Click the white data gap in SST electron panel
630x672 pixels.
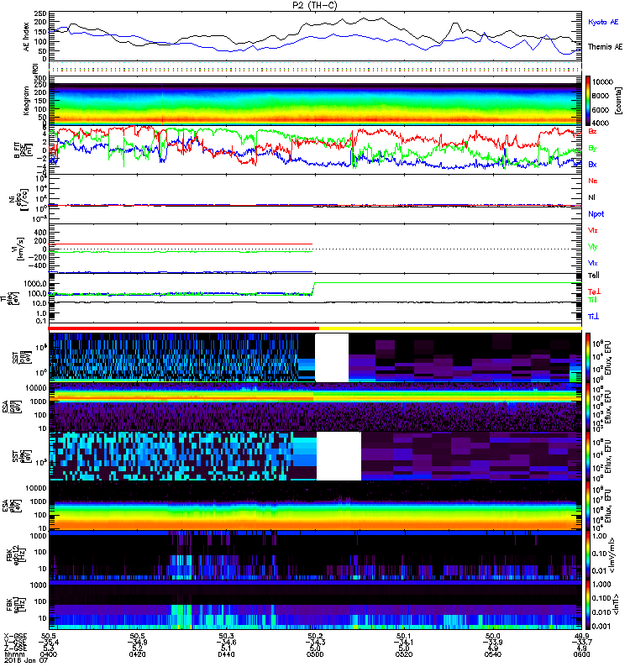[339, 456]
